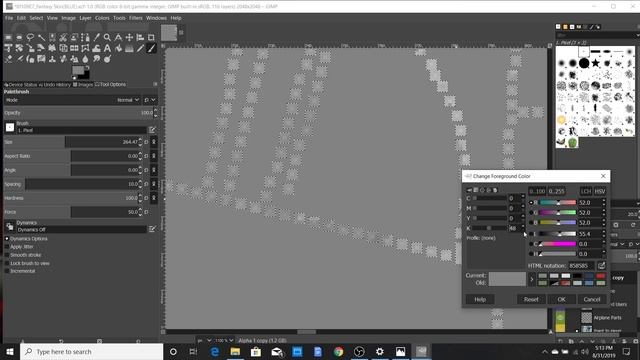Enable Lock brush to view checkbox
640x360 pixels.
tap(7, 263)
